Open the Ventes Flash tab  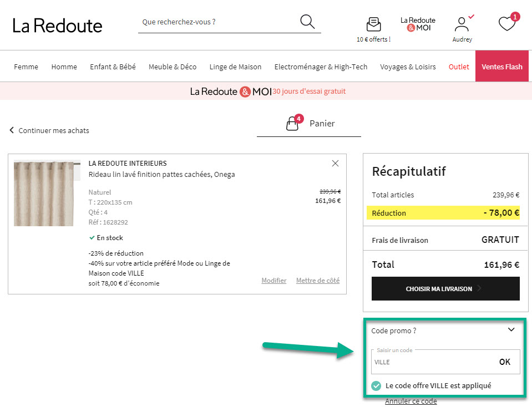pyautogui.click(x=502, y=66)
